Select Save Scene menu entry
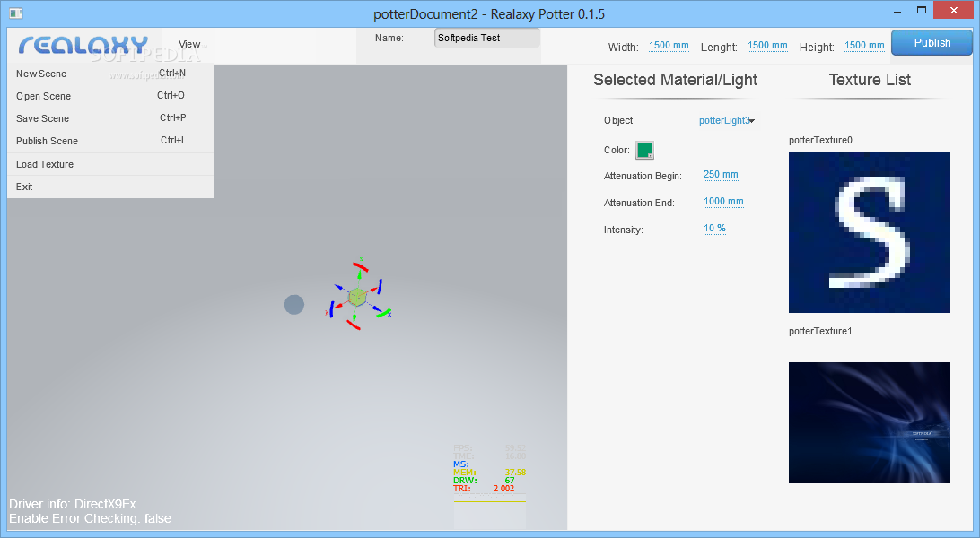Image resolution: width=980 pixels, height=538 pixels. [x=110, y=118]
